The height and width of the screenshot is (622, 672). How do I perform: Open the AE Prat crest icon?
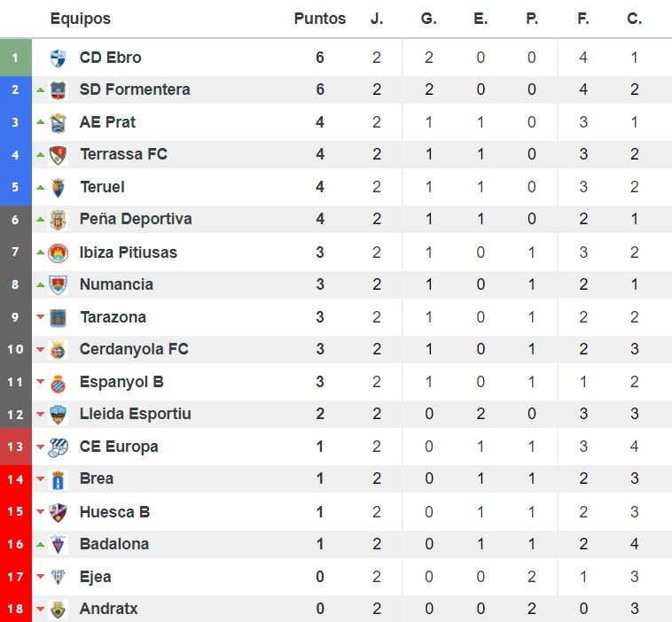58,123
